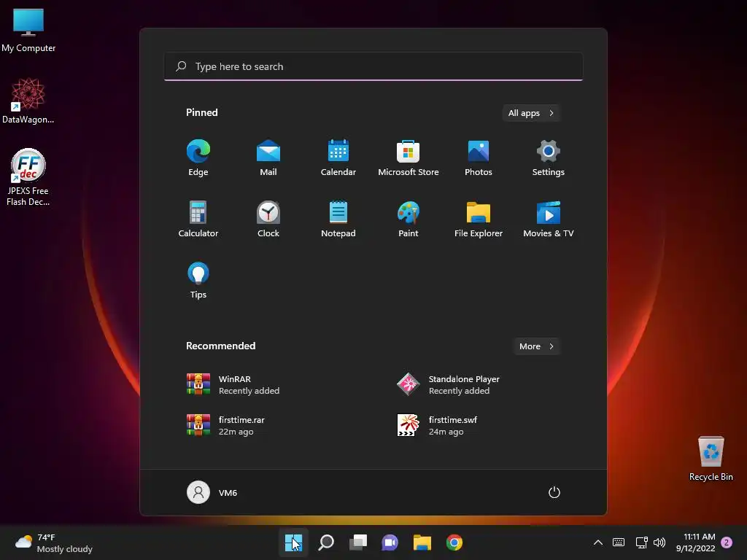Launch the Clock app
The width and height of the screenshot is (747, 560).
point(268,219)
